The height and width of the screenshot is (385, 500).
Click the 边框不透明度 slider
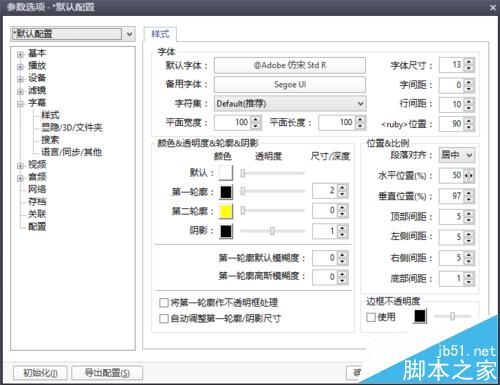click(x=453, y=316)
